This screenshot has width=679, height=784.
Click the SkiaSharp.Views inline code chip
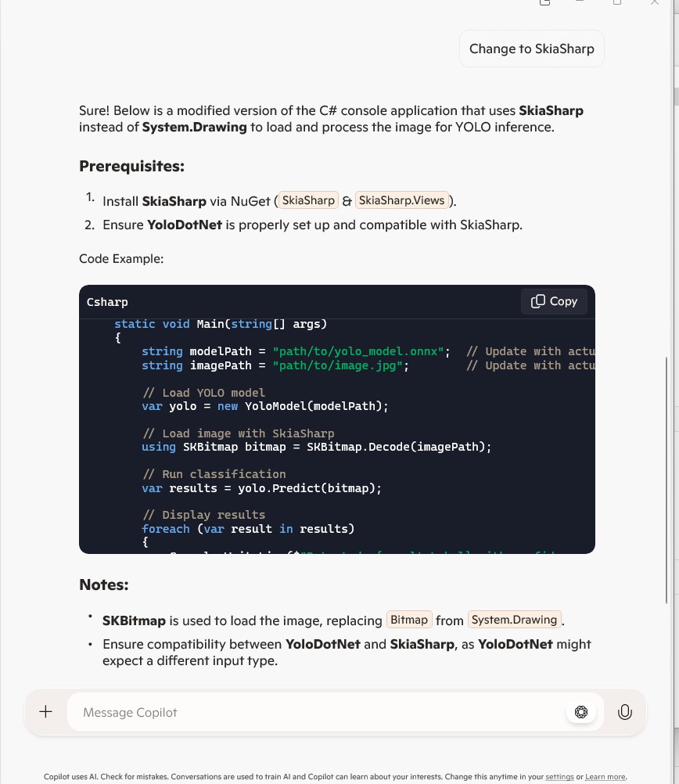(x=401, y=200)
